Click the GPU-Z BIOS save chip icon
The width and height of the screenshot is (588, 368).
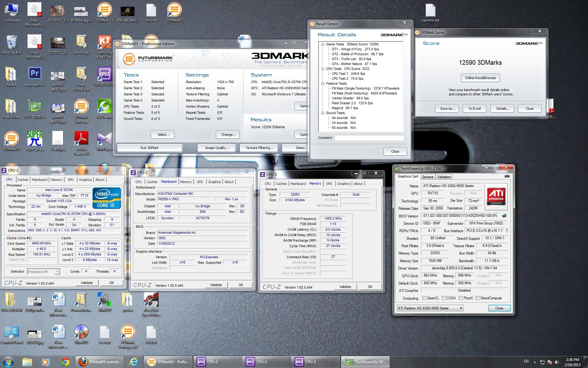[x=504, y=216]
